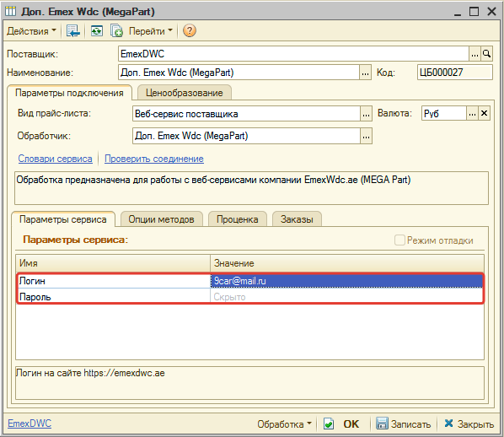The width and height of the screenshot is (504, 437).
Task: Click the refresh/reread toolbar icon
Action: coord(97,31)
